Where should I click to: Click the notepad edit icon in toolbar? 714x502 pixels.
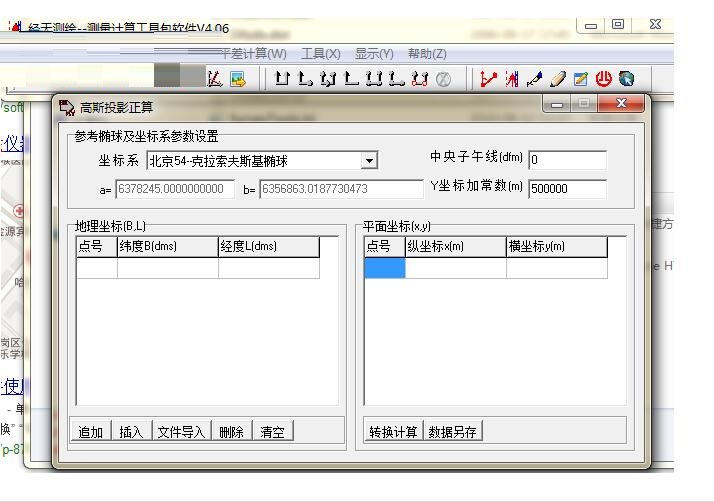pyautogui.click(x=581, y=79)
